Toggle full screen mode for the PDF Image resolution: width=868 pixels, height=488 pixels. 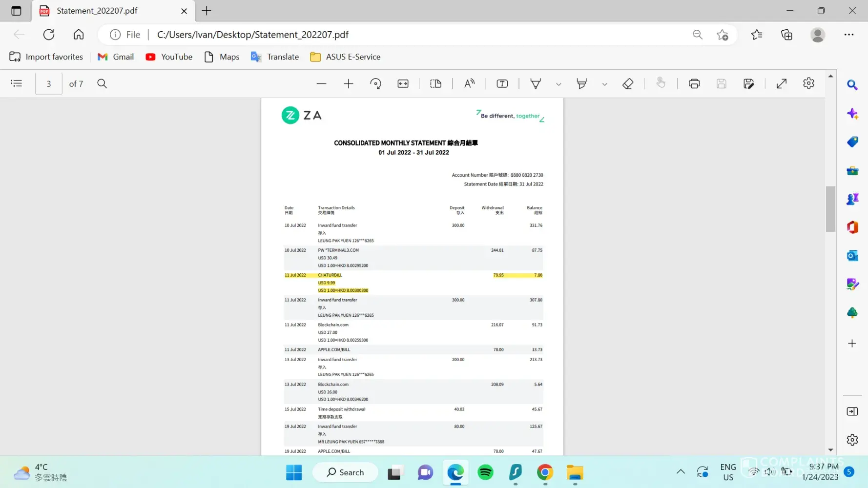pyautogui.click(x=781, y=84)
